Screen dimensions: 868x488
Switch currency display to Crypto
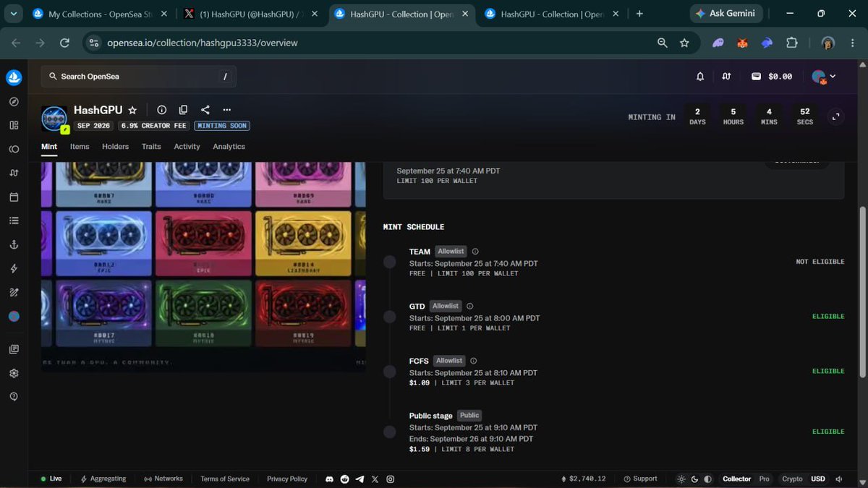tap(792, 479)
